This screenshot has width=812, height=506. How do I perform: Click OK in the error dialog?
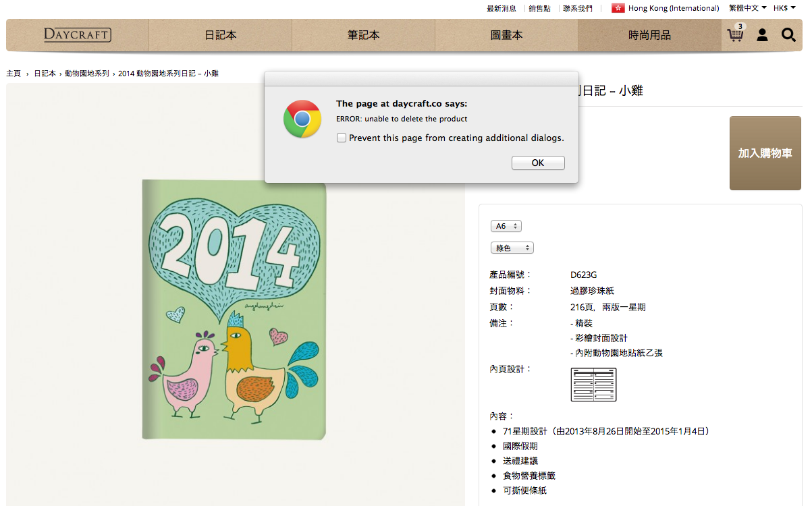538,163
